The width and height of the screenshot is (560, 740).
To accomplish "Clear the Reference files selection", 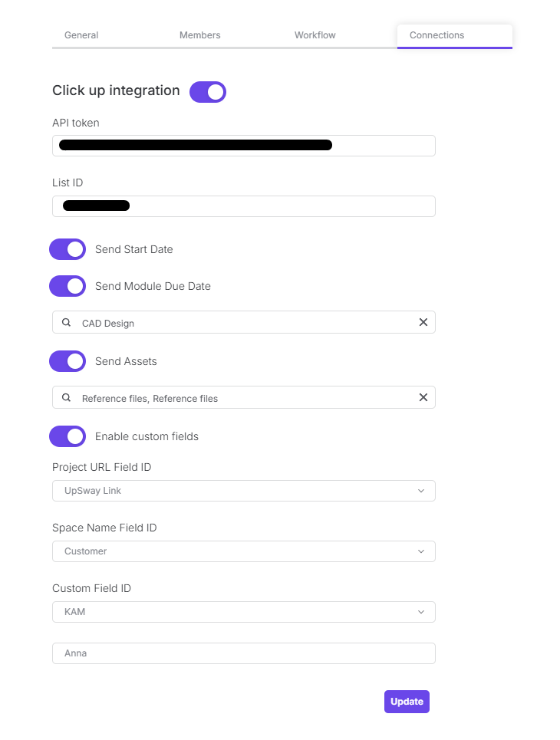I will (x=423, y=398).
